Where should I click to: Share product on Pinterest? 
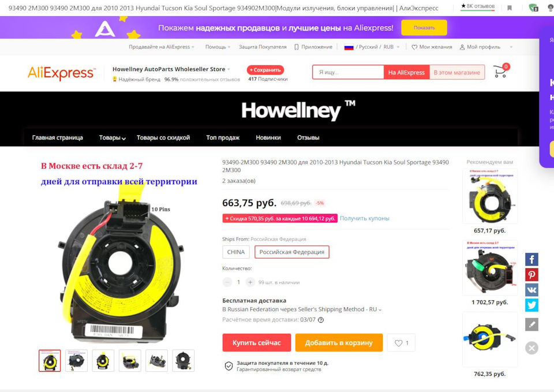(531, 275)
